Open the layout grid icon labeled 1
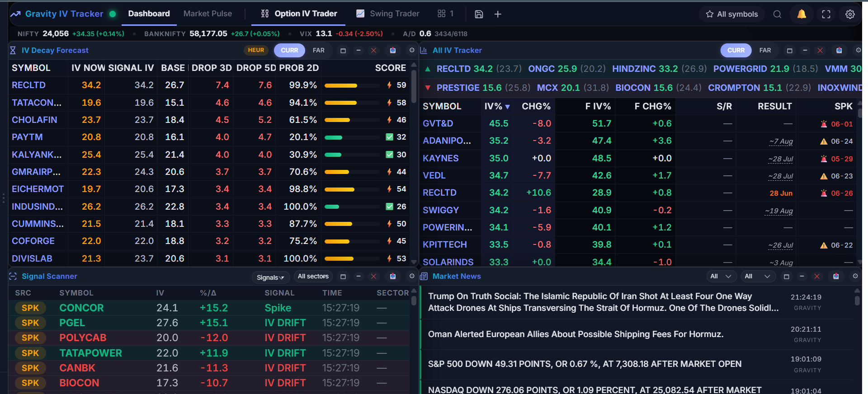The image size is (868, 394). (445, 14)
